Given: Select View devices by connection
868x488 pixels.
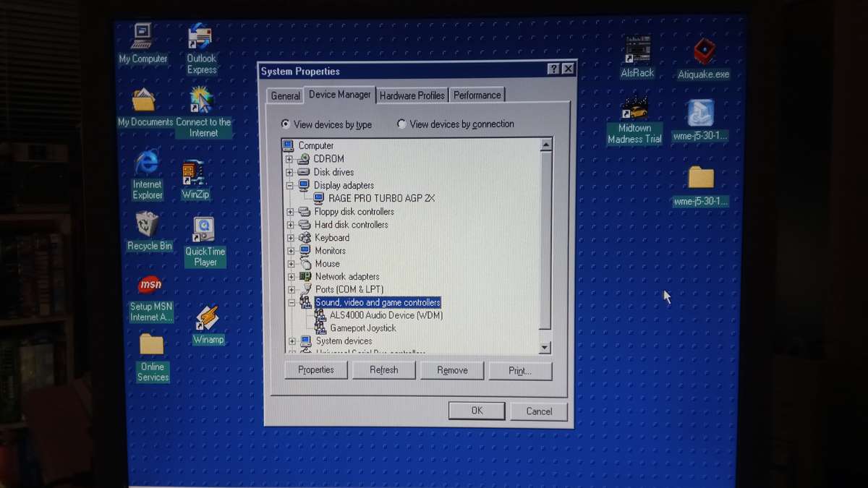Looking at the screenshot, I should (x=402, y=124).
